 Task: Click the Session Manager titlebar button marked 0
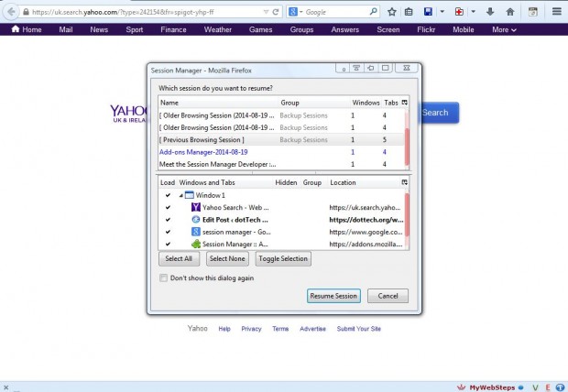pos(343,69)
